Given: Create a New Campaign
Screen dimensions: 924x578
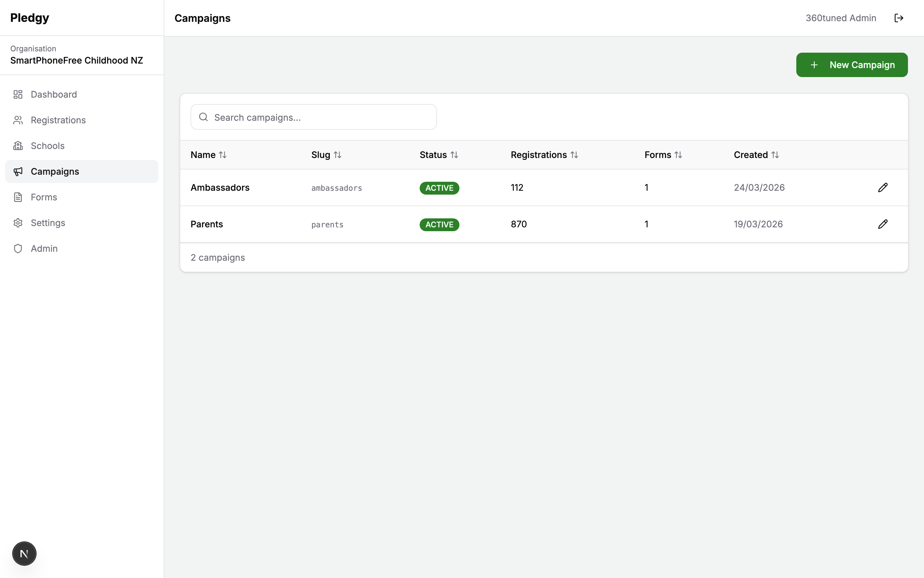Looking at the screenshot, I should coord(852,65).
